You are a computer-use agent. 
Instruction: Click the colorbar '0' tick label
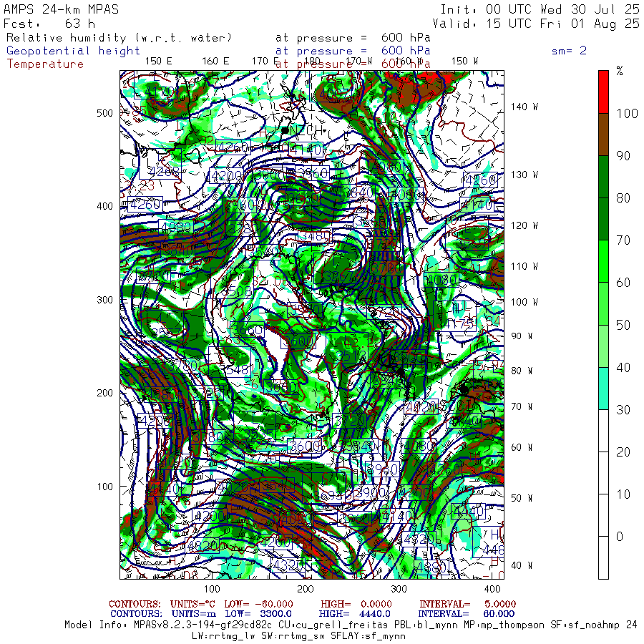[620, 537]
